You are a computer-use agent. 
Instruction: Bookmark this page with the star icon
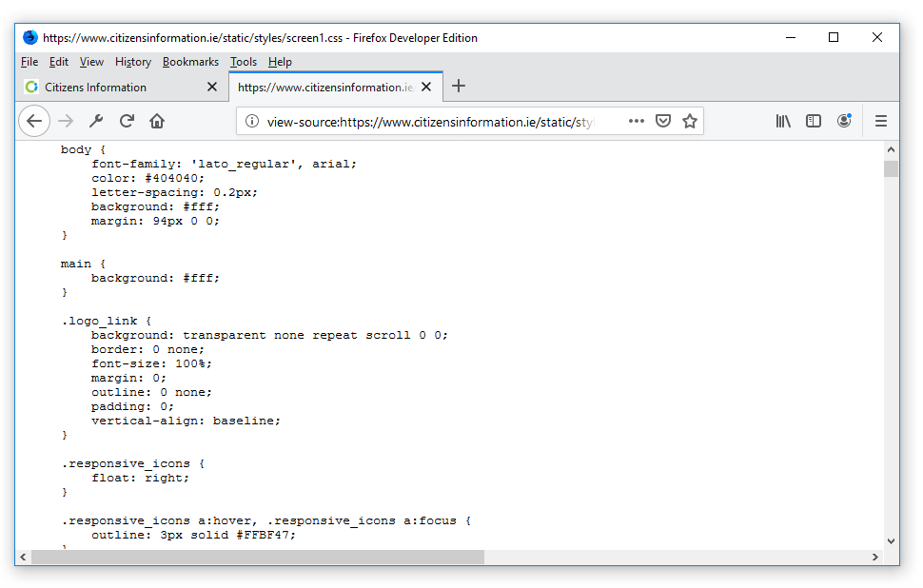pos(690,121)
